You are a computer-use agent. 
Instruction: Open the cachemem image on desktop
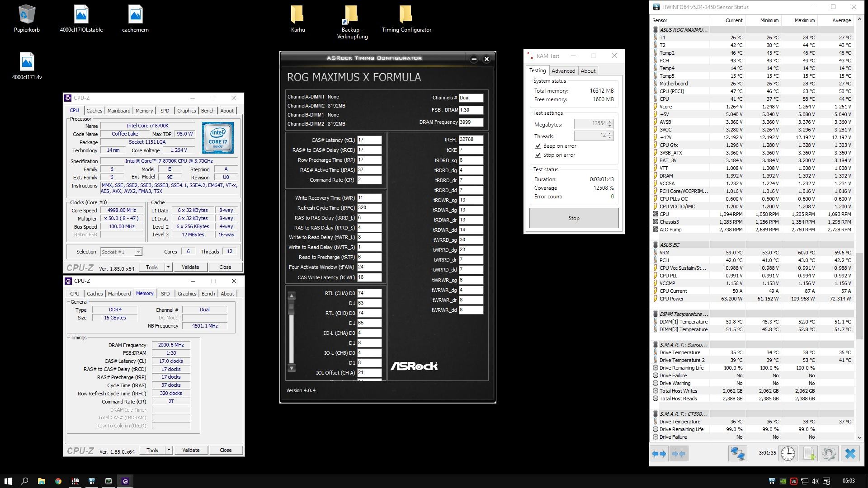[x=135, y=19]
